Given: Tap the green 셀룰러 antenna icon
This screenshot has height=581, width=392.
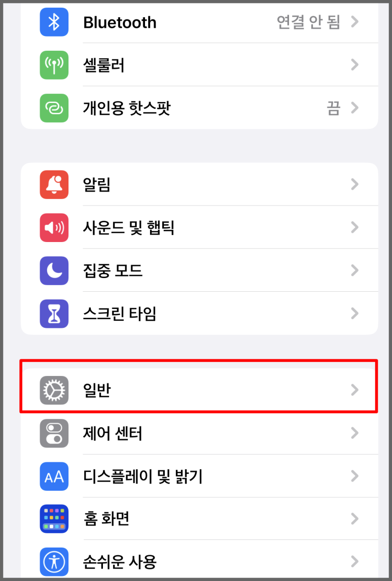Looking at the screenshot, I should click(54, 65).
